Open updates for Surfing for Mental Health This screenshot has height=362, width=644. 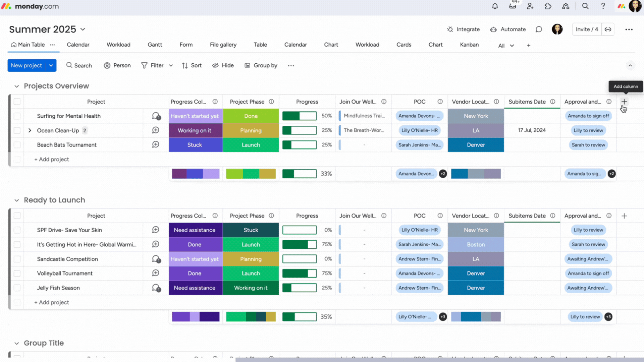click(156, 116)
